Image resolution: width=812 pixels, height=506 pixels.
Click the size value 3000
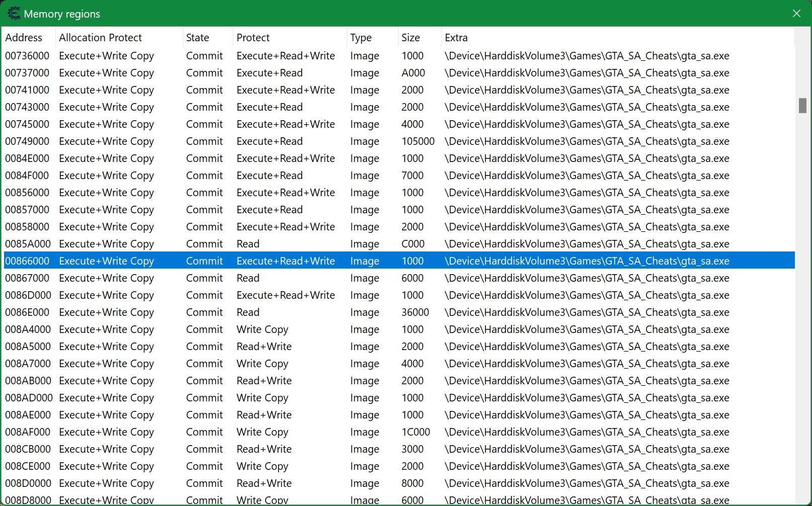[413, 449]
